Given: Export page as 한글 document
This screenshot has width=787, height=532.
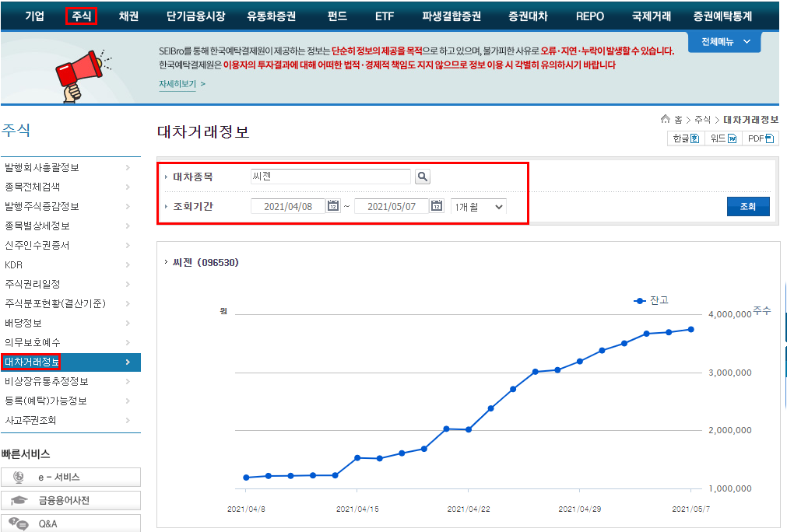Looking at the screenshot, I should pos(686,138).
